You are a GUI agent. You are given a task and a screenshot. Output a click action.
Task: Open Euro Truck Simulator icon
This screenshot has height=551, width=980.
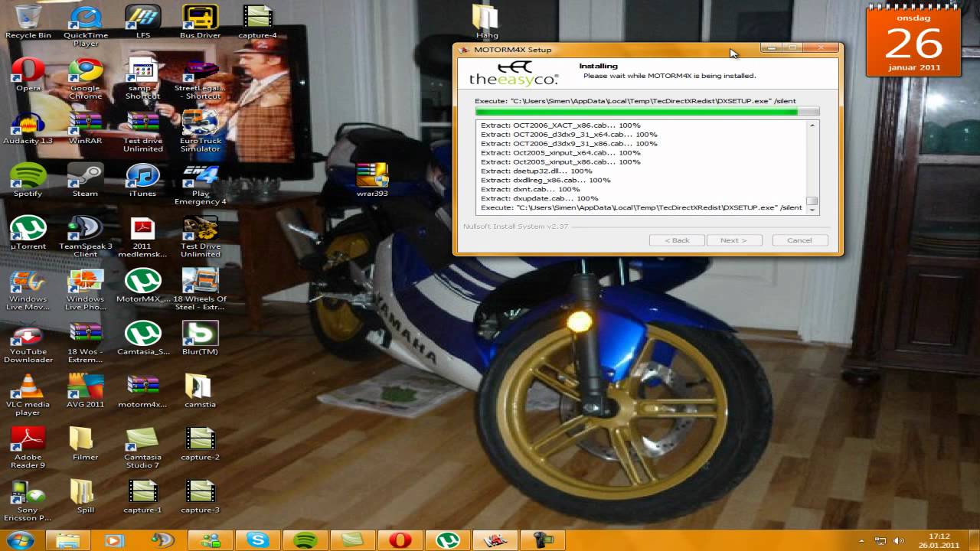200,131
